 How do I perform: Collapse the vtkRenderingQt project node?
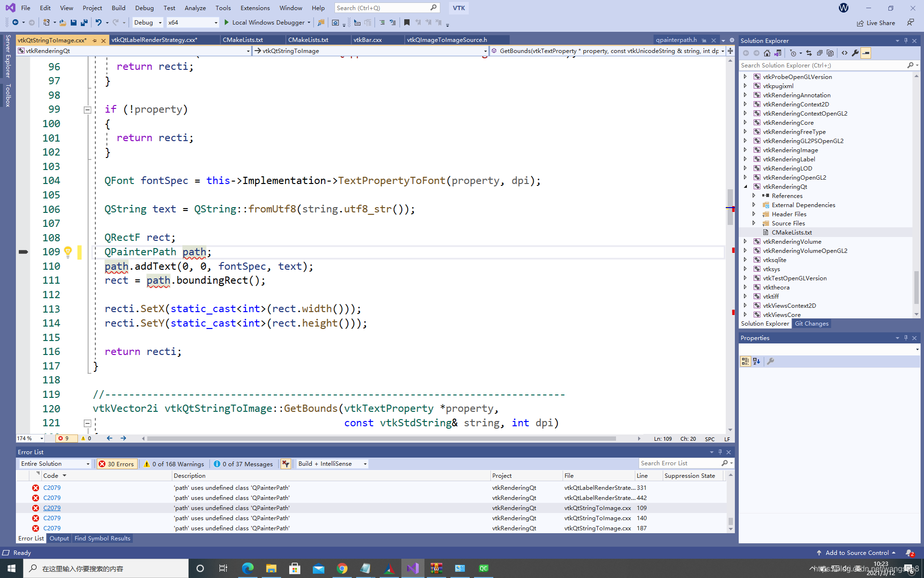click(745, 187)
